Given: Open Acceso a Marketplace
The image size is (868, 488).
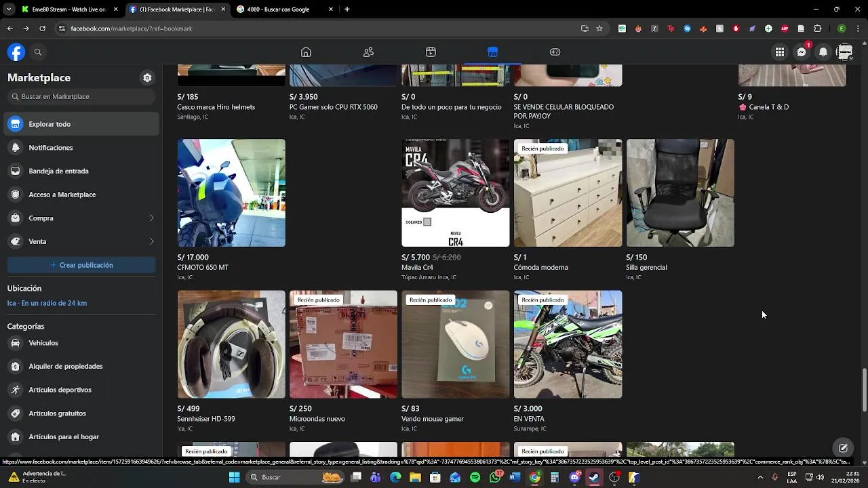Looking at the screenshot, I should (83, 195).
